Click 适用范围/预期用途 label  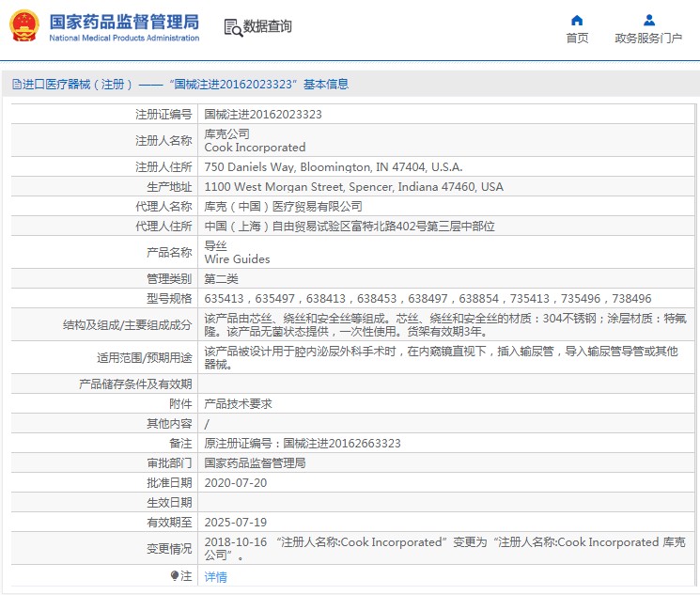[x=144, y=358]
